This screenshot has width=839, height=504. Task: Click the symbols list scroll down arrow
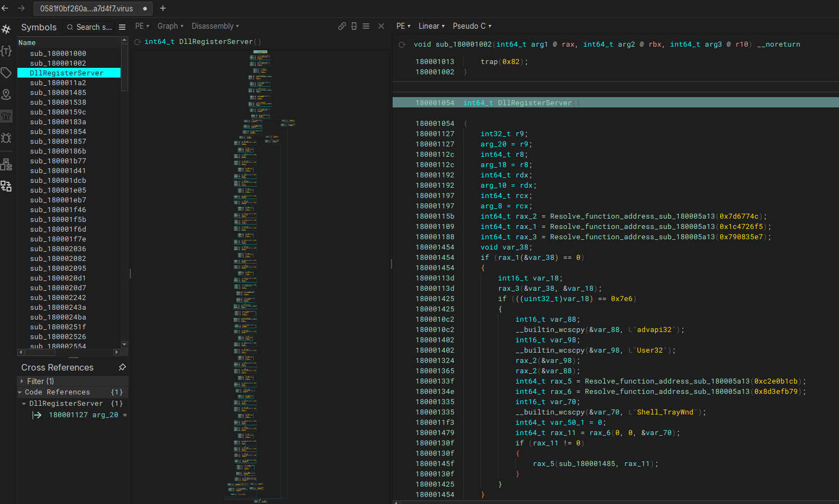[x=124, y=344]
